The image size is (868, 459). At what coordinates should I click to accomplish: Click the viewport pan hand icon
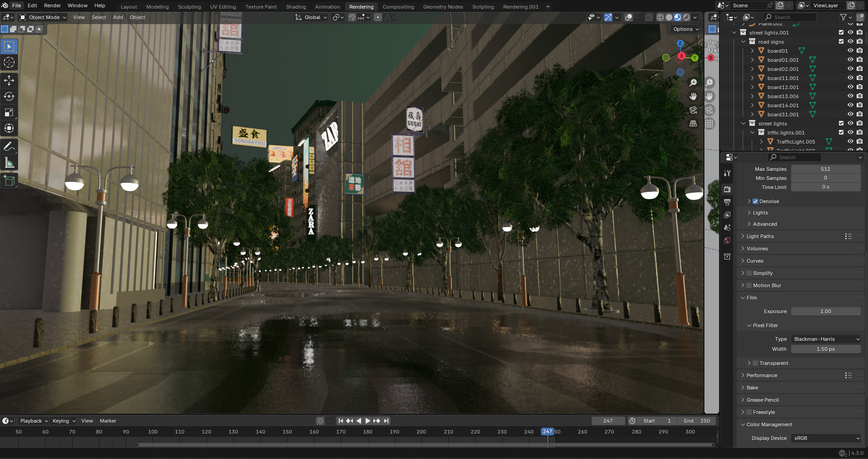(693, 96)
